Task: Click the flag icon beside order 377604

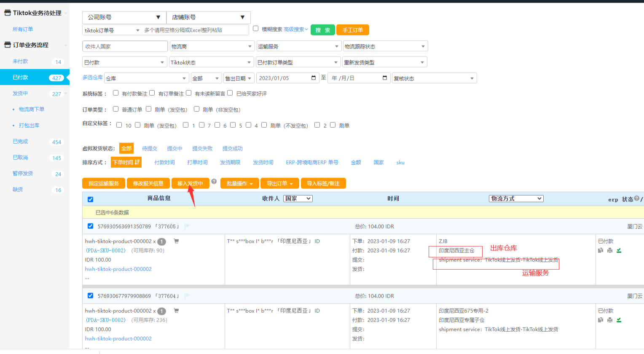Action: pyautogui.click(x=187, y=296)
